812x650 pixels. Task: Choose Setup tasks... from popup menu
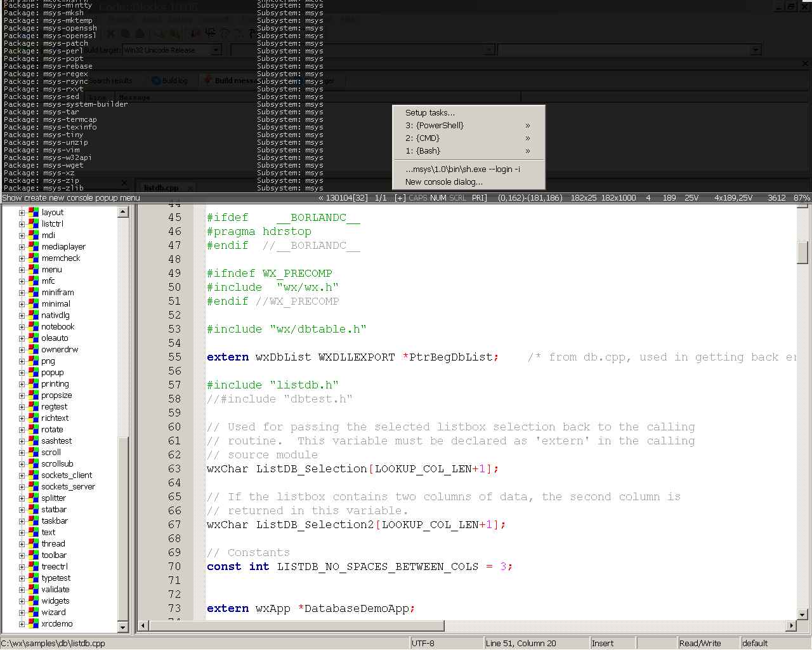469,112
